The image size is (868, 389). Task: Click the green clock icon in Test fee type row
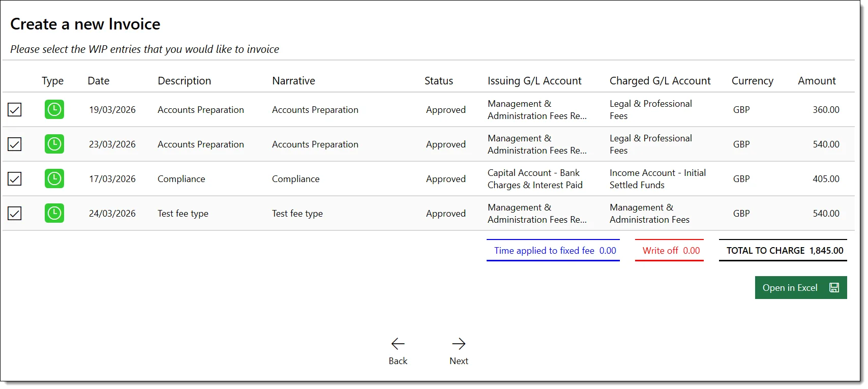(54, 213)
